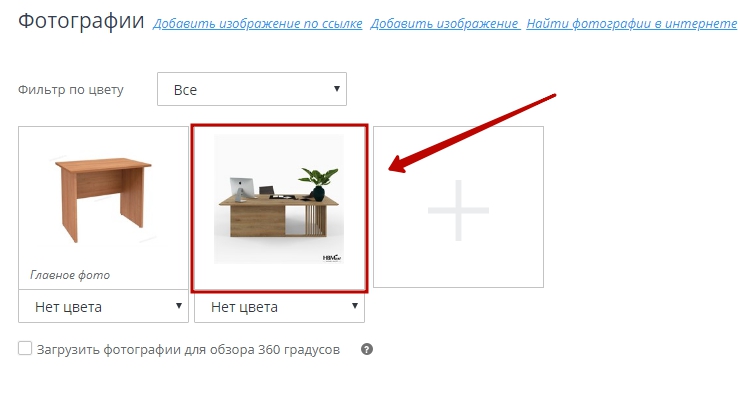Click the 'Фотографии' section heading
Screen dimensions: 740x404
click(81, 21)
